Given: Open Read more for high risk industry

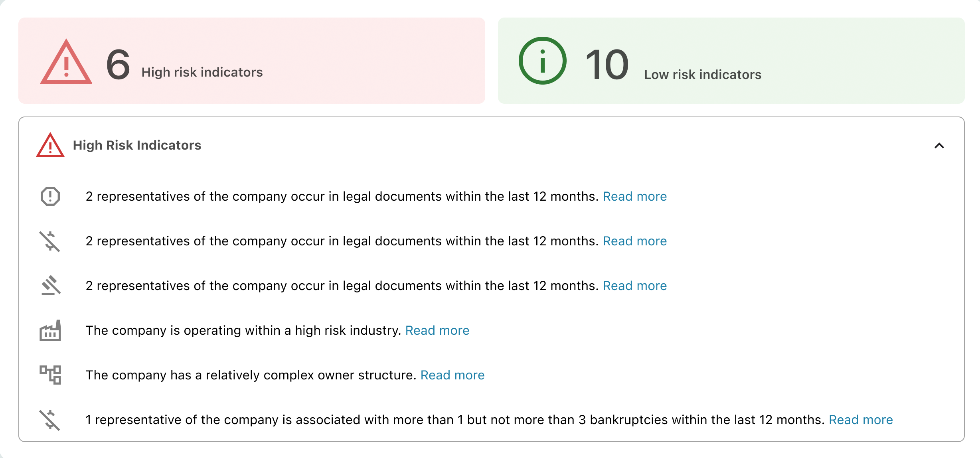Looking at the screenshot, I should 437,330.
